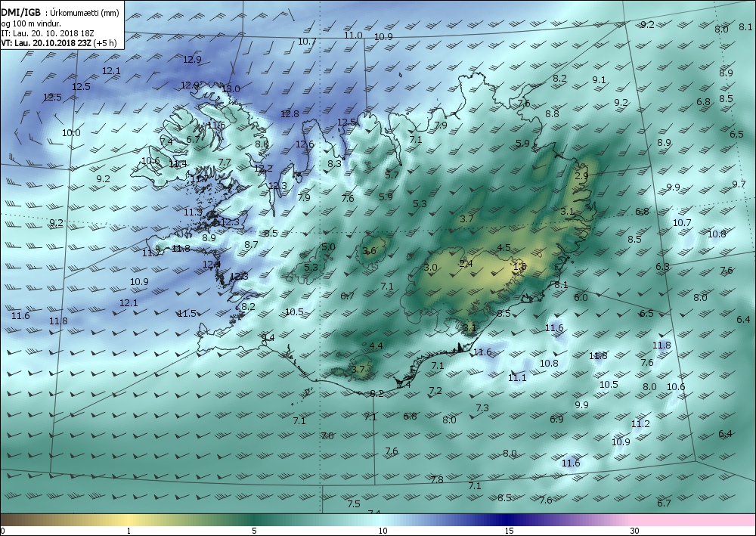Click the 6.3 value on the map

tap(663, 267)
